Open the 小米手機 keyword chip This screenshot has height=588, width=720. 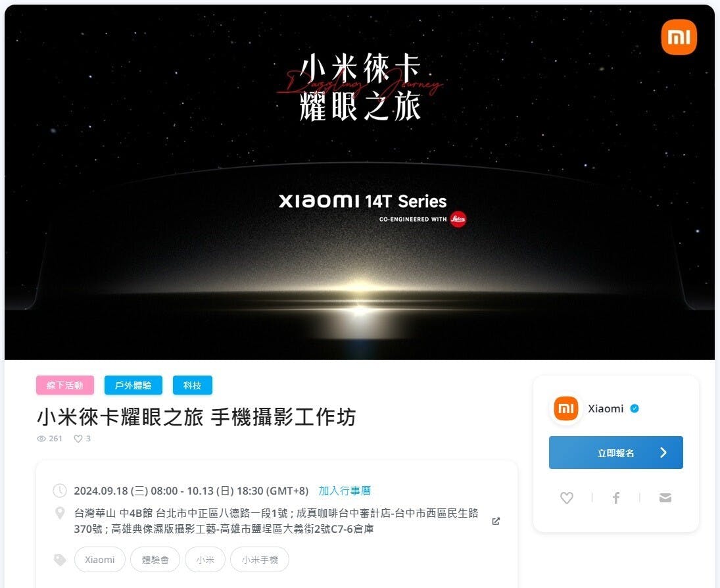(x=260, y=560)
